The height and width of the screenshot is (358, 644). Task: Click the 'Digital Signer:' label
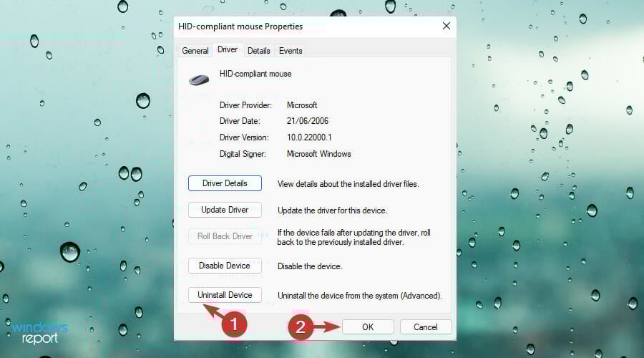243,154
